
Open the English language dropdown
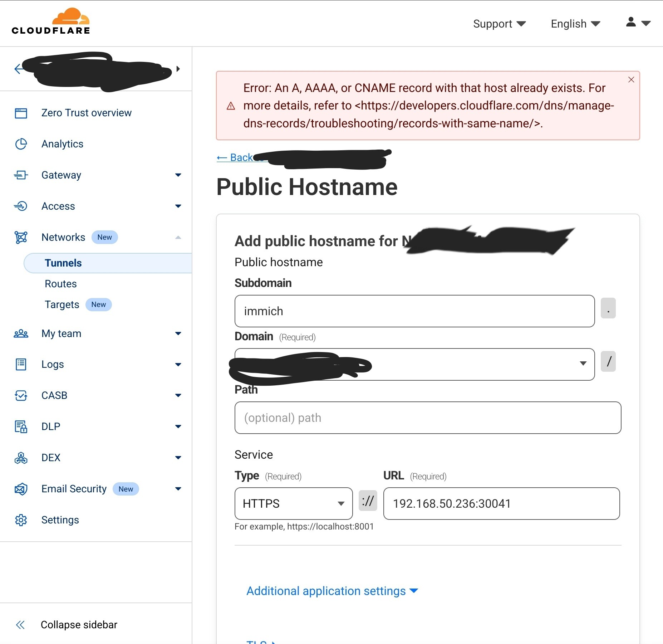click(x=575, y=24)
